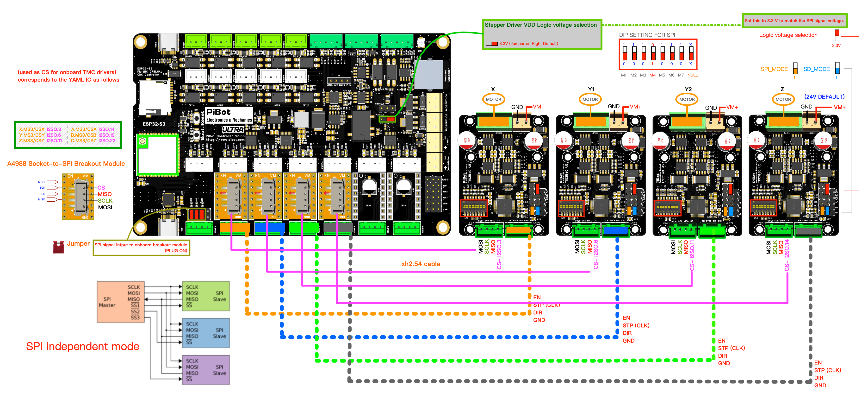Click the Boot push button on the board
Viewport: 868px width, 409px height.
point(197,135)
